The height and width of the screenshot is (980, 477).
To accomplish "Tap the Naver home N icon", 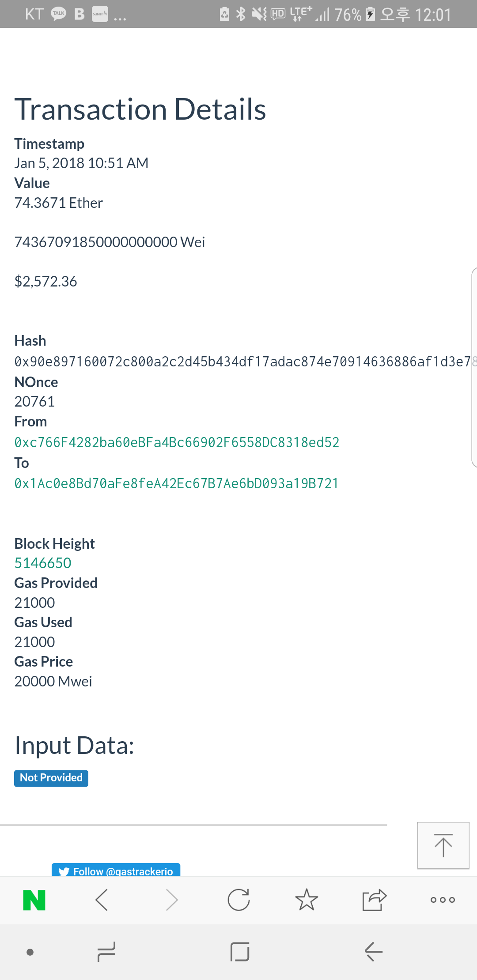I will (34, 900).
